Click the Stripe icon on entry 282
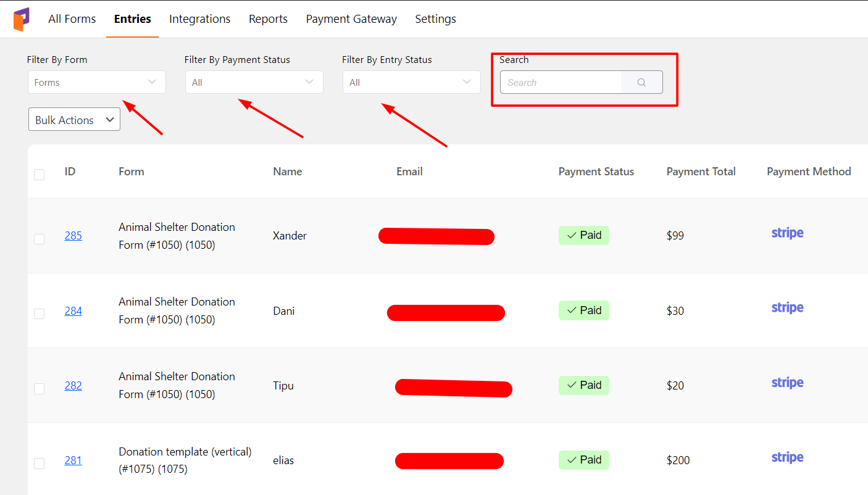This screenshot has width=868, height=495. [787, 382]
